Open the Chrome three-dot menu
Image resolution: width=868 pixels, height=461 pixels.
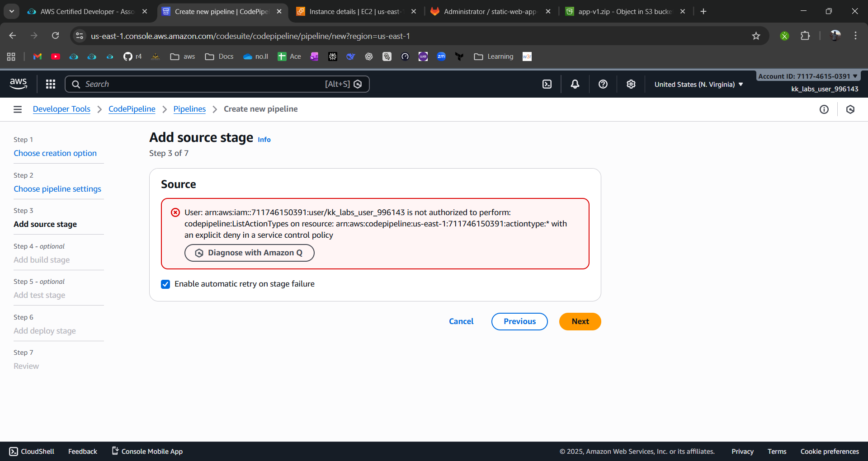pyautogui.click(x=855, y=36)
